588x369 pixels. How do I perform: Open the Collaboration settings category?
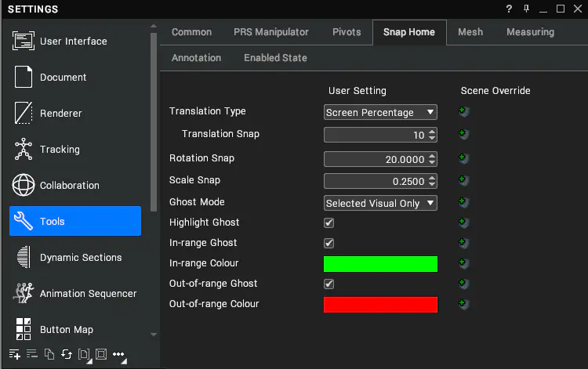[x=75, y=185]
